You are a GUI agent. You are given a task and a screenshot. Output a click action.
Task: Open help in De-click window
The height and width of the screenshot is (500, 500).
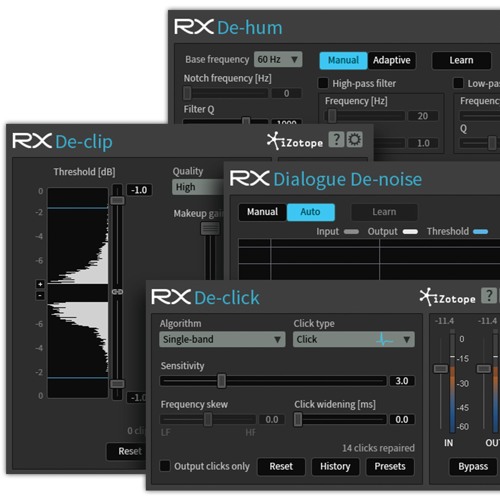click(x=489, y=295)
